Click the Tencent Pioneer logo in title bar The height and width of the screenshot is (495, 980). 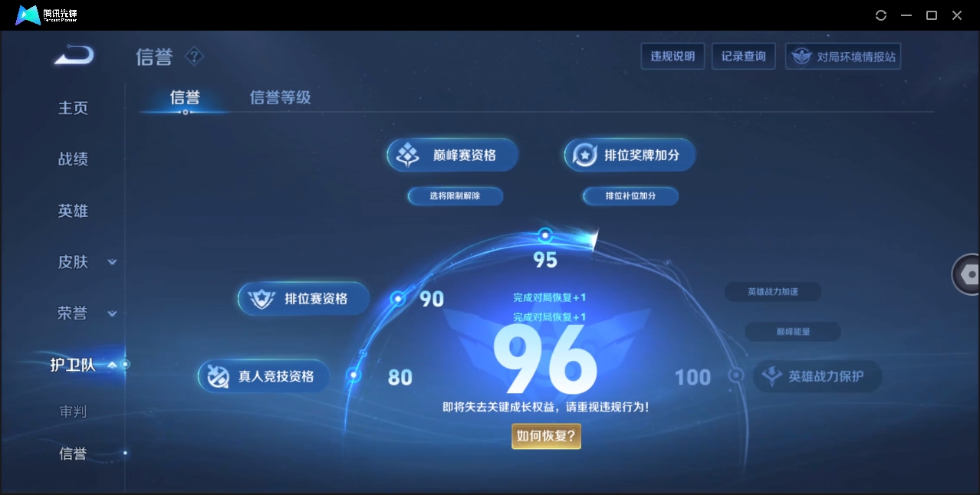(46, 15)
